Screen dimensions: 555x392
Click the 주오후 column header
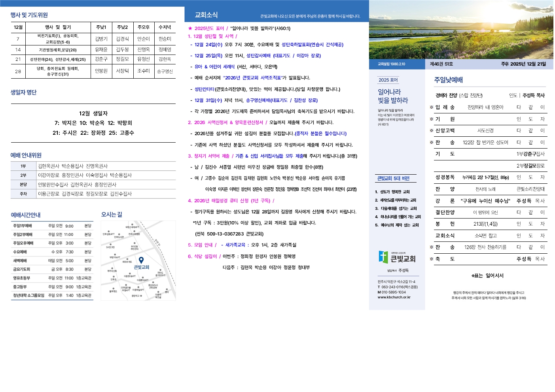pyautogui.click(x=144, y=27)
